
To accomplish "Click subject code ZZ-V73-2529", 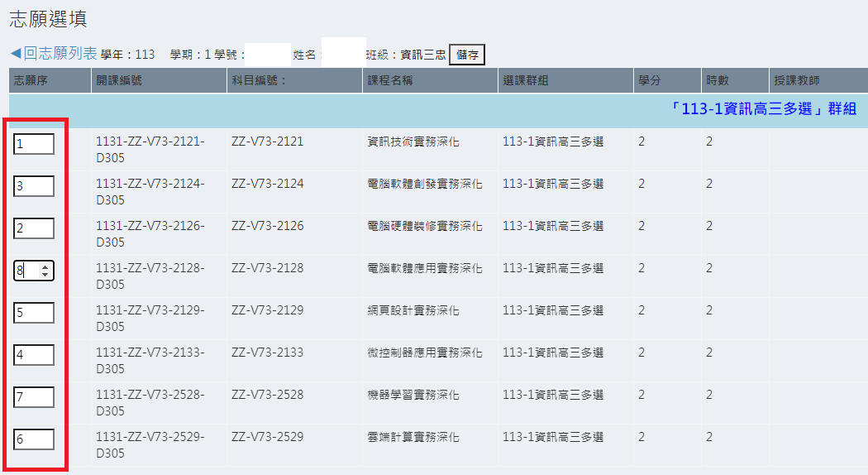I will tap(267, 437).
